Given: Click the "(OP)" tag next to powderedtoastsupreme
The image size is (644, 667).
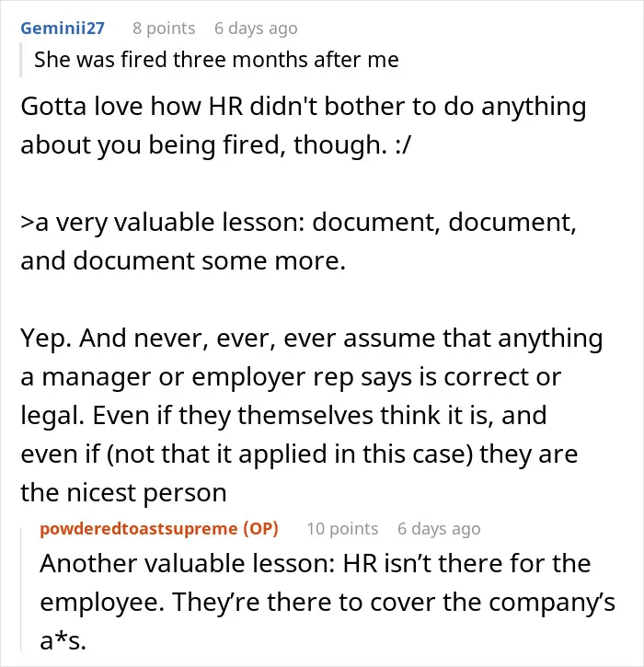Looking at the screenshot, I should (260, 528).
